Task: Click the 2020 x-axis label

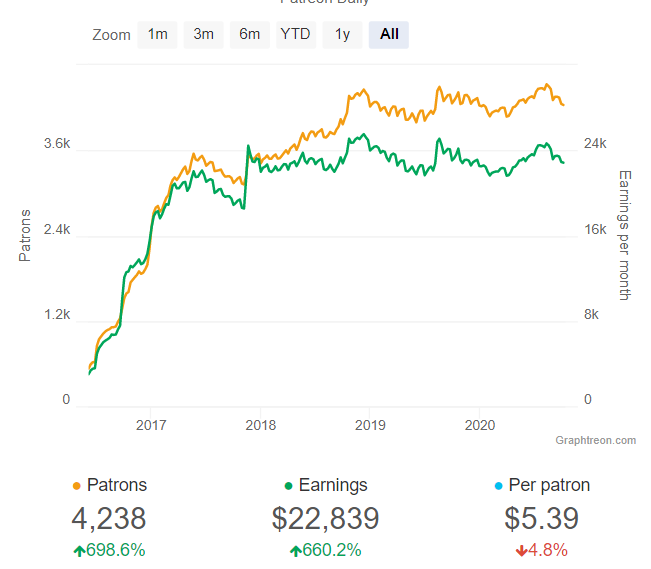Action: click(x=480, y=425)
